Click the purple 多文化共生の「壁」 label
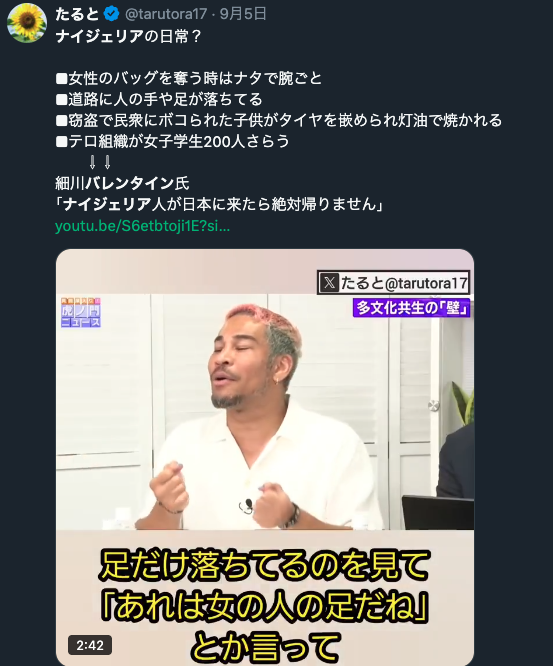 (x=411, y=307)
